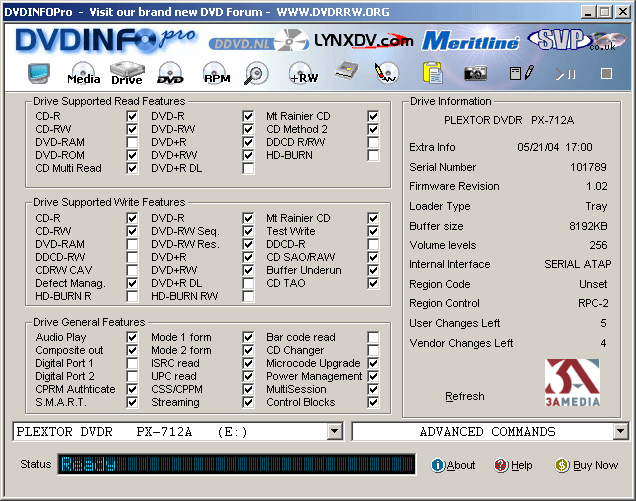Toggle the Microcode Upgrade checkbox
This screenshot has height=501, width=636.
(x=373, y=363)
